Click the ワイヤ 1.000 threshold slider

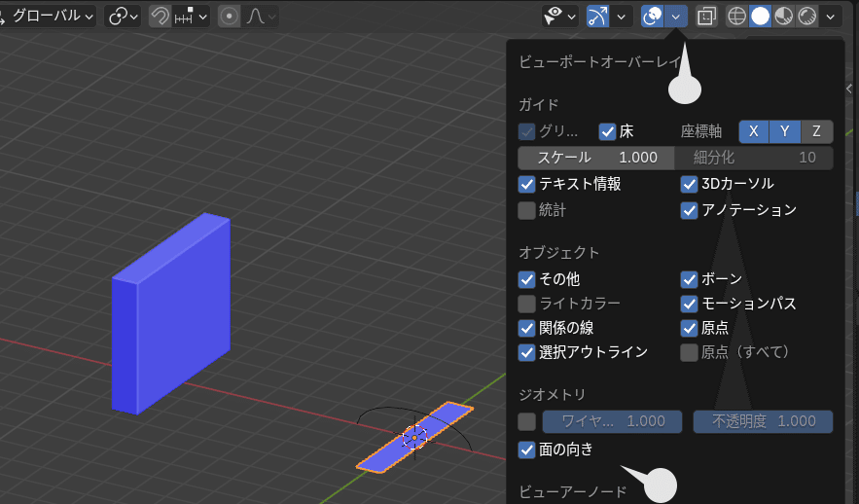[613, 422]
